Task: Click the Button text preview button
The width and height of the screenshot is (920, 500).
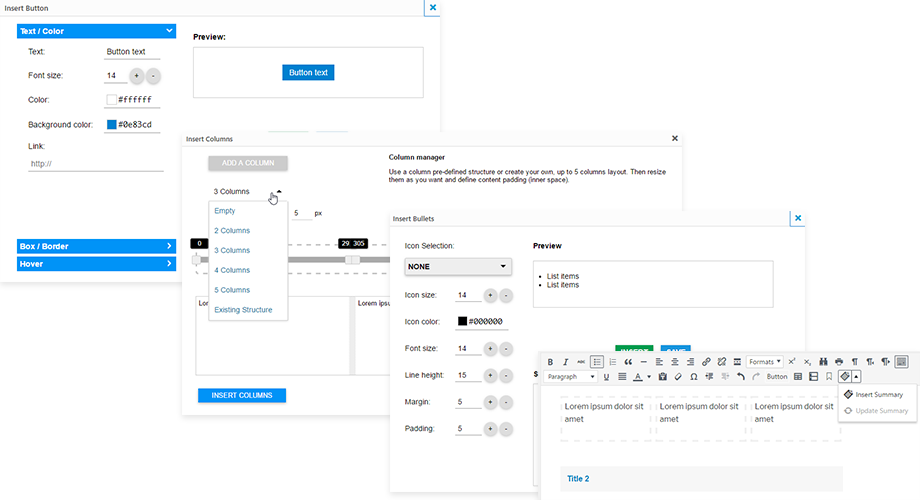Action: (308, 73)
